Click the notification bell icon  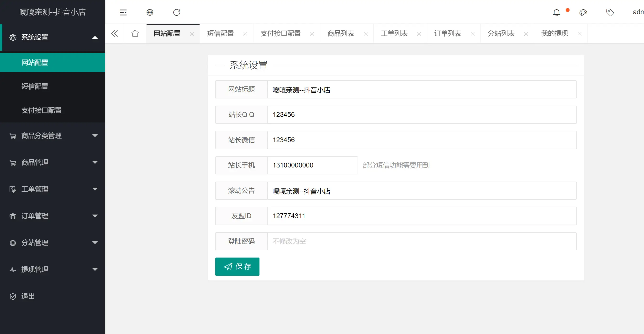pos(556,12)
